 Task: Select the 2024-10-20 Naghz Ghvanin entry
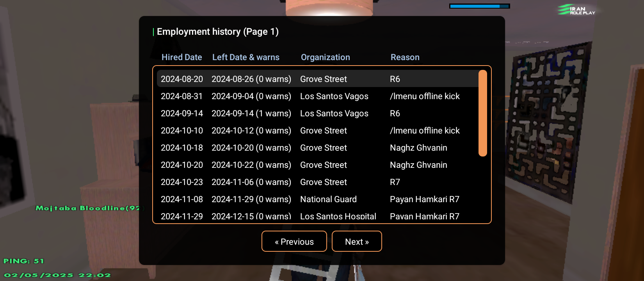click(318, 165)
